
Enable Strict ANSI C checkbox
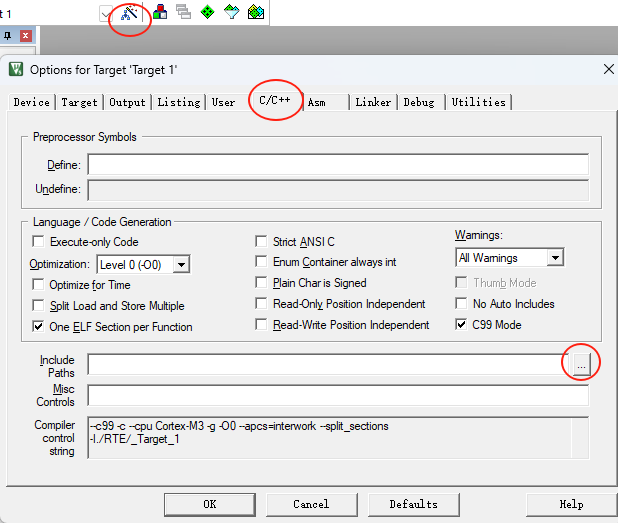tap(261, 241)
